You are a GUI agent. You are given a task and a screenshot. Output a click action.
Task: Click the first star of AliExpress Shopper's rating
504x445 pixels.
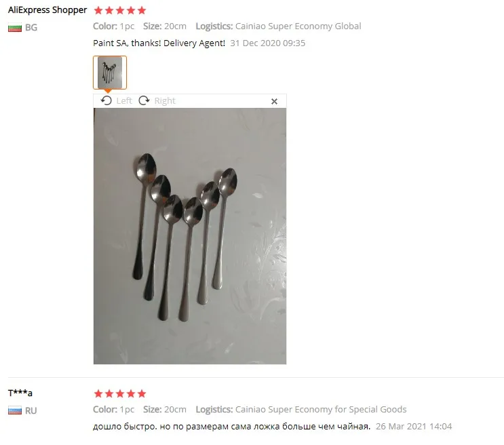click(98, 10)
